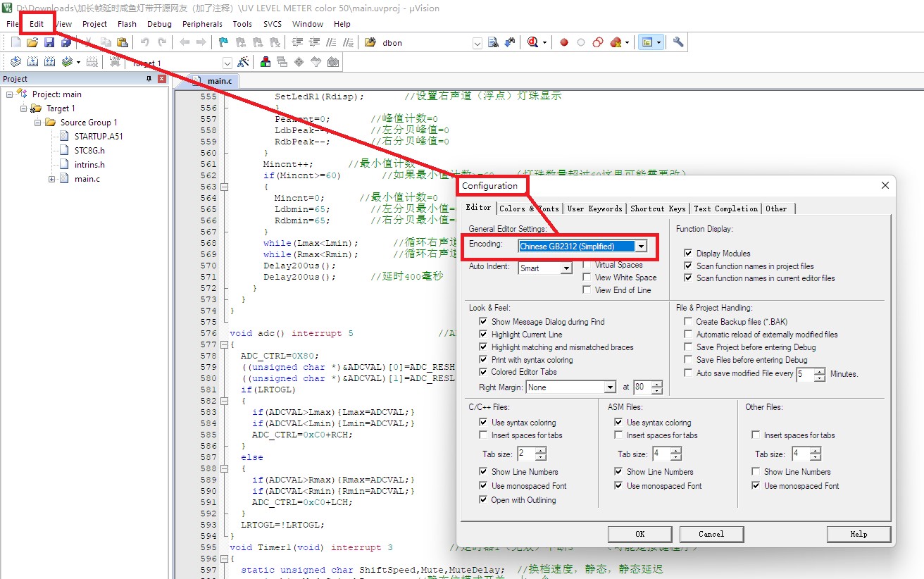Viewport: 924px width, 579px height.
Task: Open Pack Installer icon
Action: (x=333, y=62)
